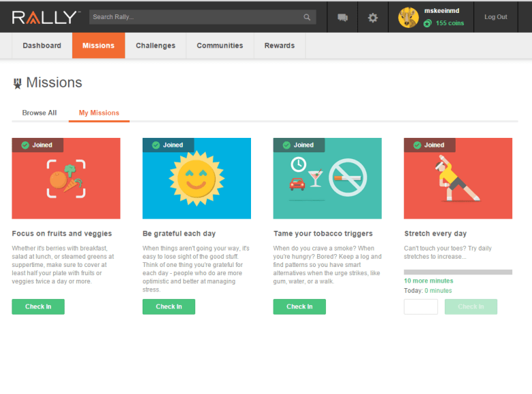This screenshot has height=394, width=532.
Task: Open the messages chat icon
Action: tap(342, 18)
